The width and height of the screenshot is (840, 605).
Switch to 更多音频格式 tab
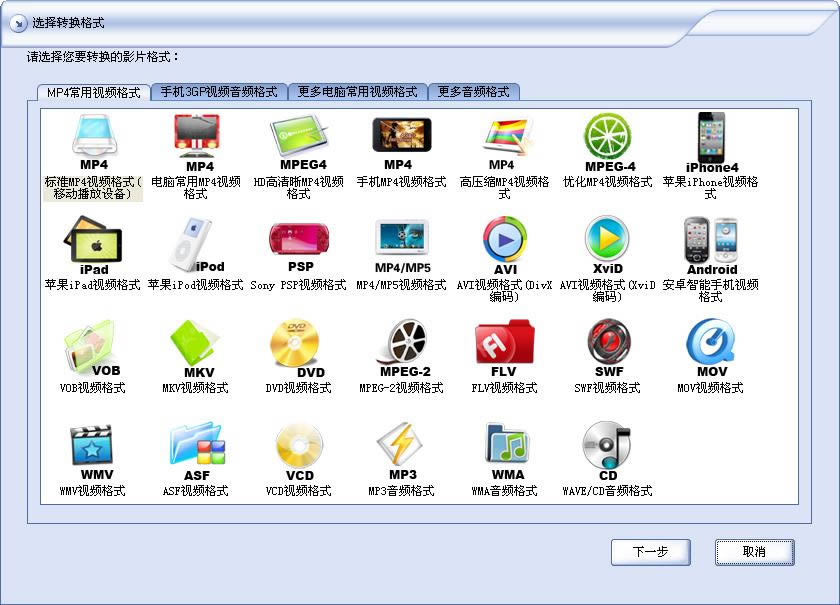point(474,92)
